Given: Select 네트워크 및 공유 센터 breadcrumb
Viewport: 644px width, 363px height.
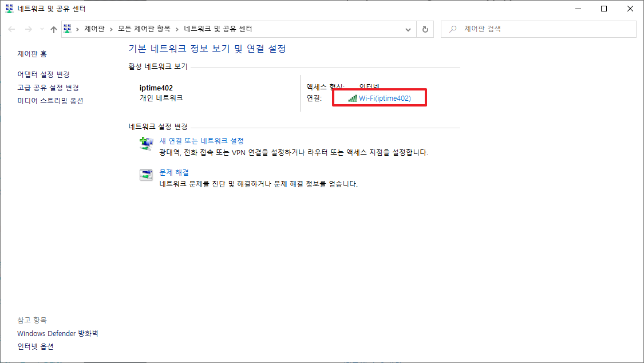Looking at the screenshot, I should pos(218,29).
